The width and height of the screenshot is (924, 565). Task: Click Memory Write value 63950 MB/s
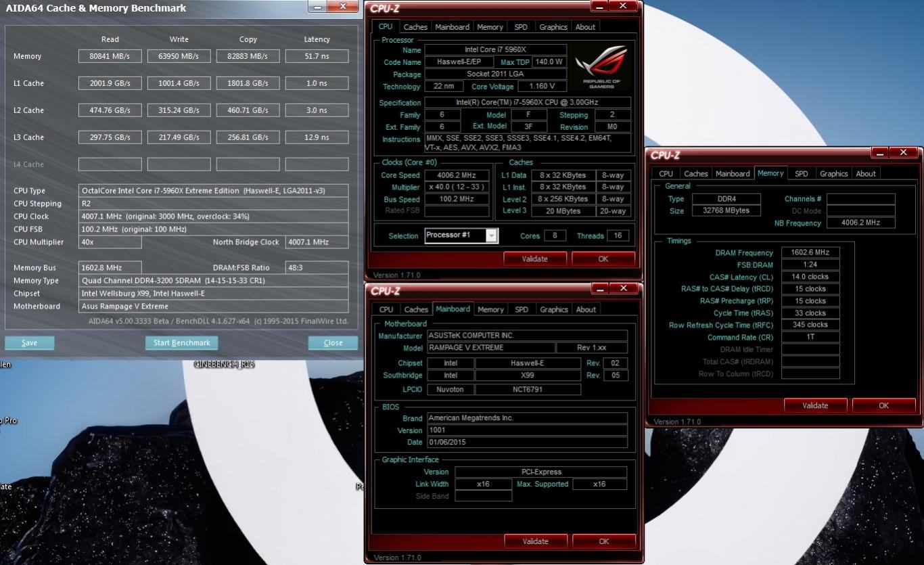coord(179,56)
